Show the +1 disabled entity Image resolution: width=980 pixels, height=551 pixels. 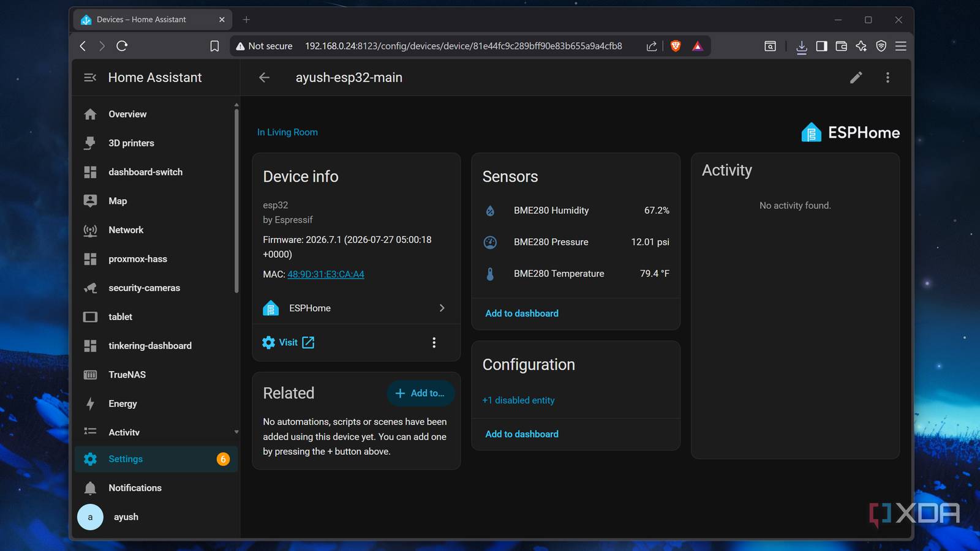(x=519, y=400)
